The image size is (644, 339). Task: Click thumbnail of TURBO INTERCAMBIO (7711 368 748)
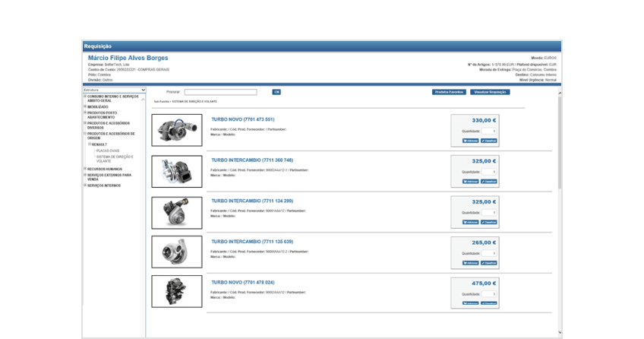click(177, 171)
